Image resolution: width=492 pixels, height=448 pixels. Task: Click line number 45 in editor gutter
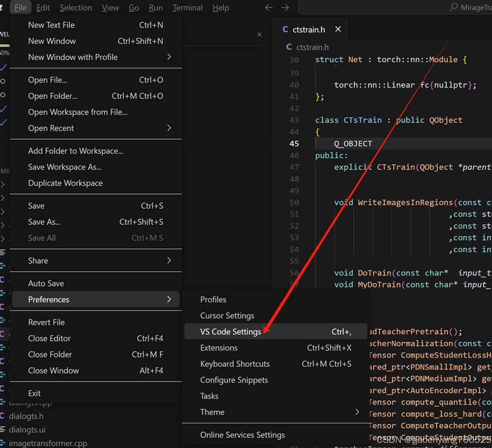[x=294, y=144]
